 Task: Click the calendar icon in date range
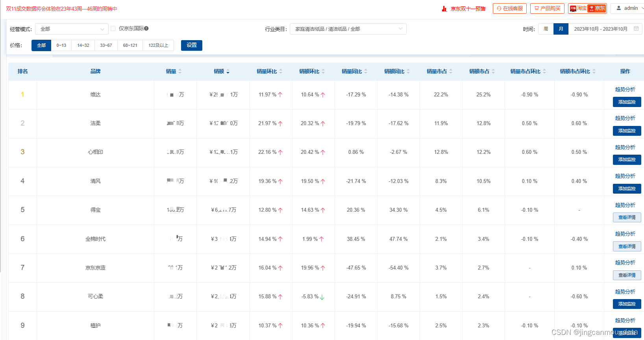636,29
